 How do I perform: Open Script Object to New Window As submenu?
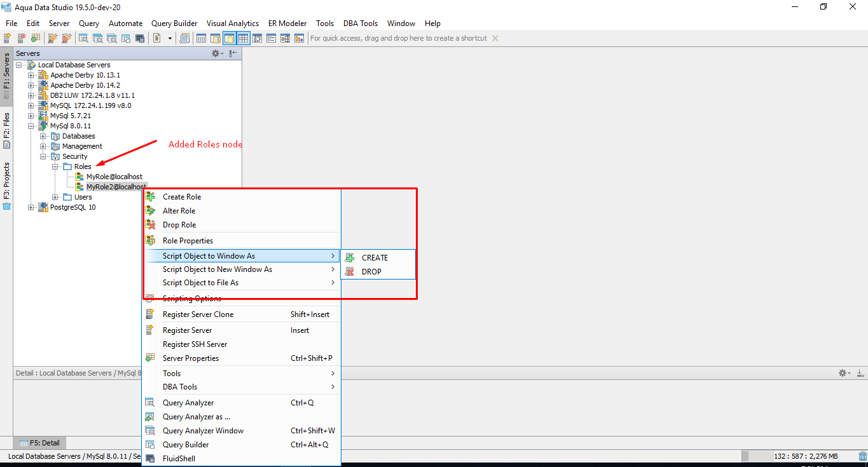pyautogui.click(x=242, y=269)
